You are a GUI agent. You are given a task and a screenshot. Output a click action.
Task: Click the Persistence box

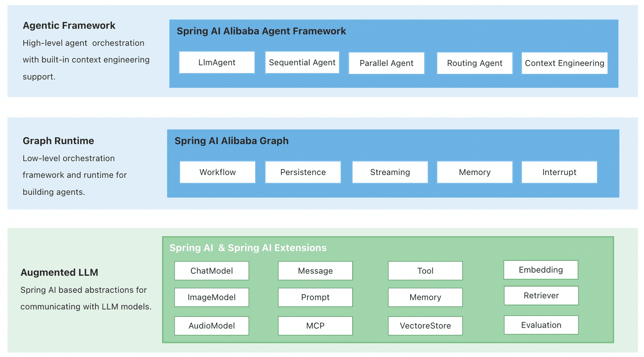point(303,172)
